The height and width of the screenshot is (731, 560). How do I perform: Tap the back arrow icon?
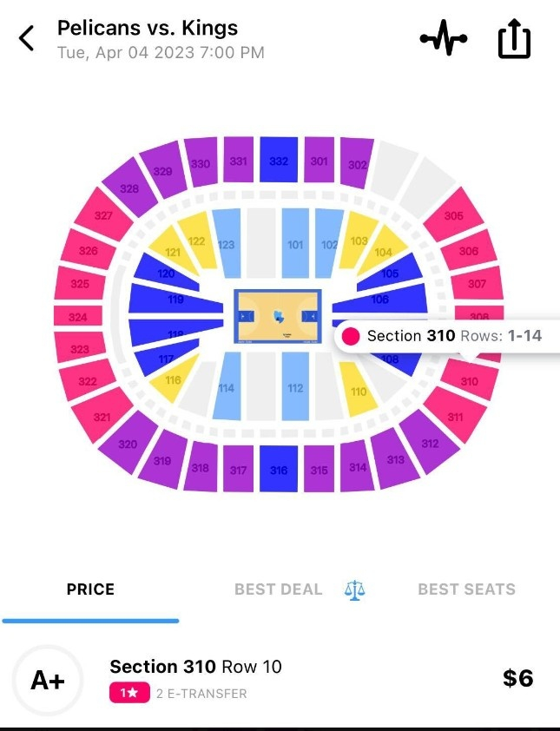point(27,38)
